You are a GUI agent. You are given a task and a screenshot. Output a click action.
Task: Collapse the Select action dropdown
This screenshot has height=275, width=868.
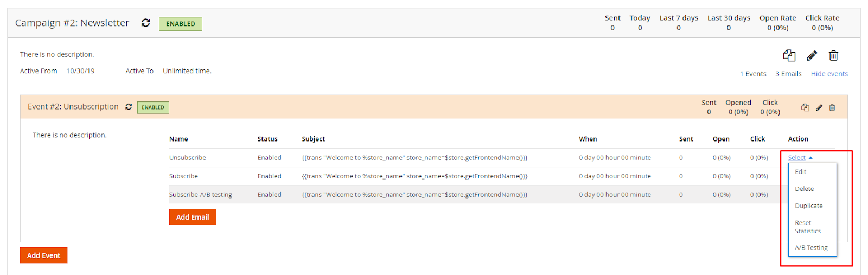pyautogui.click(x=800, y=158)
